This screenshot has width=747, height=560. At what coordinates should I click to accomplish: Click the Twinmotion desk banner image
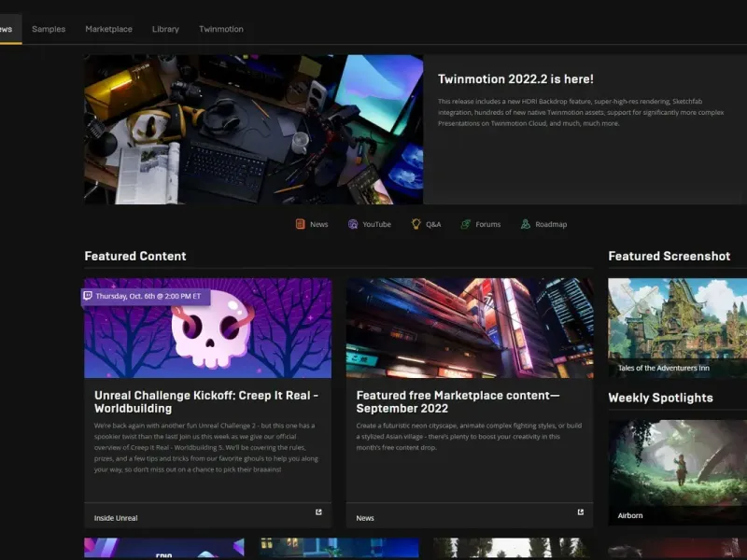[x=253, y=130]
